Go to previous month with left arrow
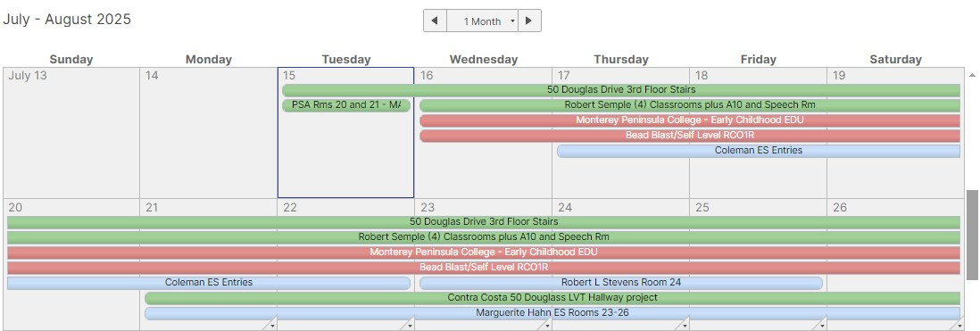 435,21
